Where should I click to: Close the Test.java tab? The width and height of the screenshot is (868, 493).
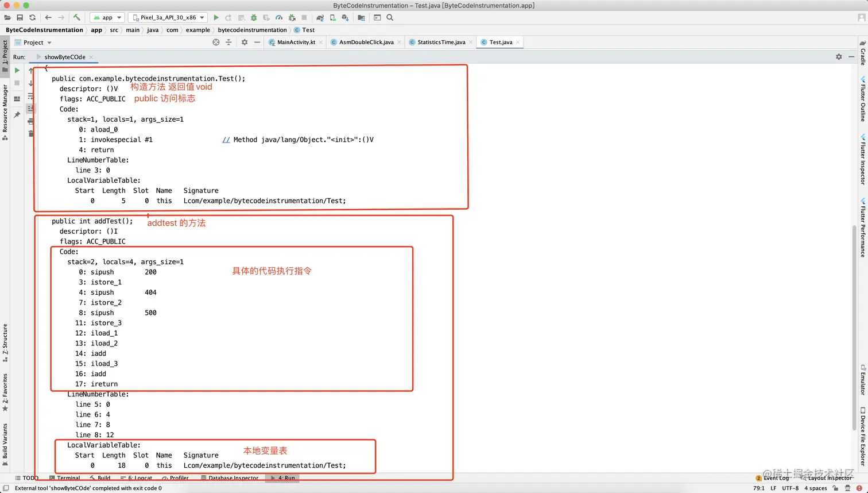coord(518,43)
